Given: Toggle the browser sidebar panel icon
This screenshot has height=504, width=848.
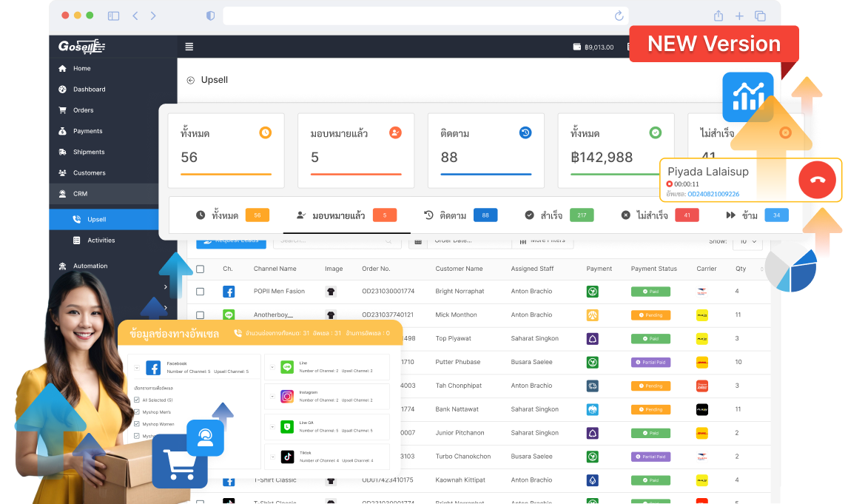Looking at the screenshot, I should pos(113,16).
